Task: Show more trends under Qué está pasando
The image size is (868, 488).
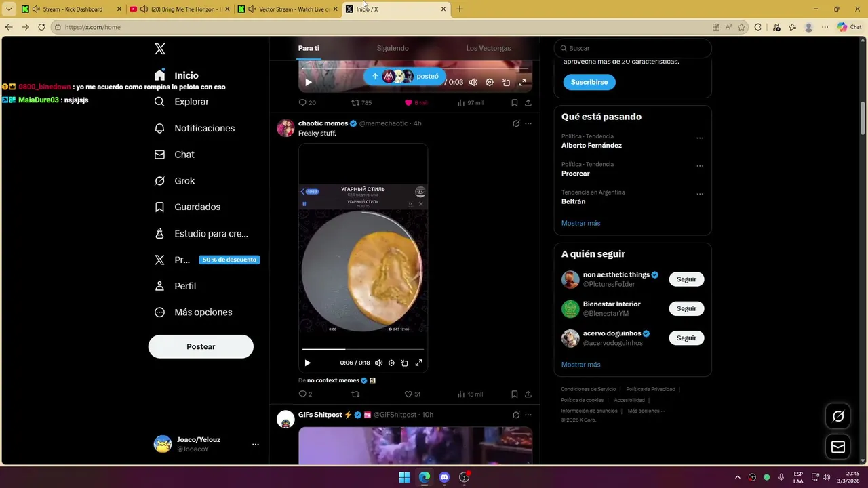Action: [x=580, y=223]
